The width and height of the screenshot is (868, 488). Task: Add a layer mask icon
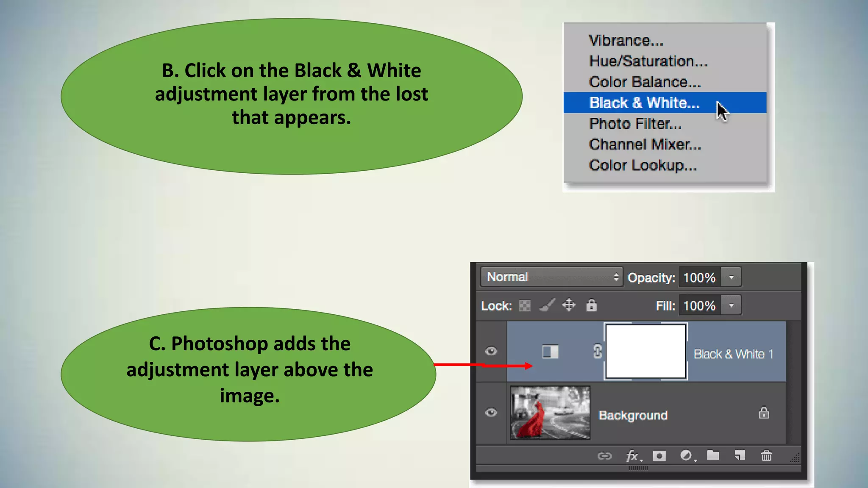coord(659,456)
